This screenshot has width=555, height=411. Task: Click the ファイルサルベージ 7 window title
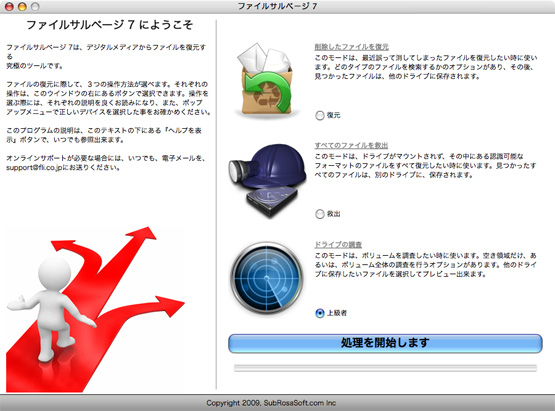pos(277,6)
